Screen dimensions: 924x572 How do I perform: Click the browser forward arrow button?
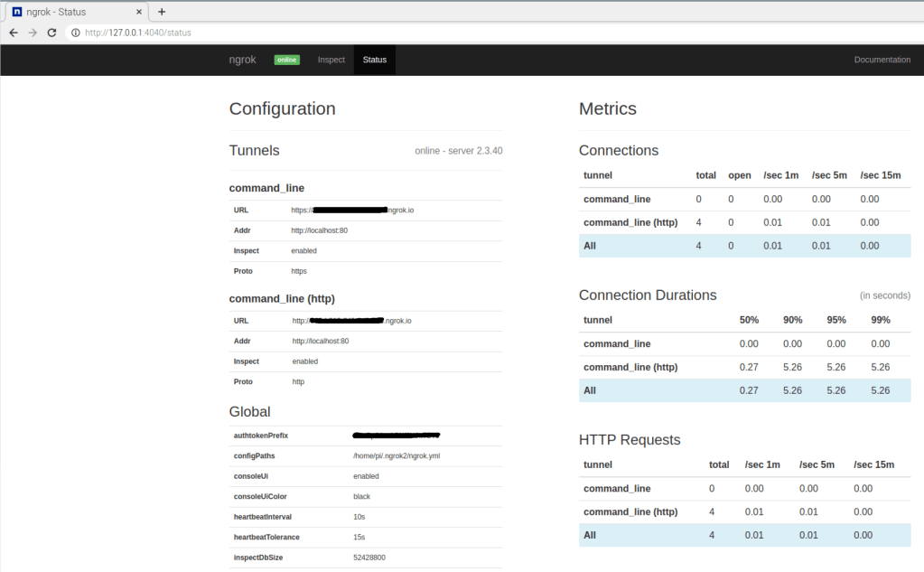click(33, 33)
